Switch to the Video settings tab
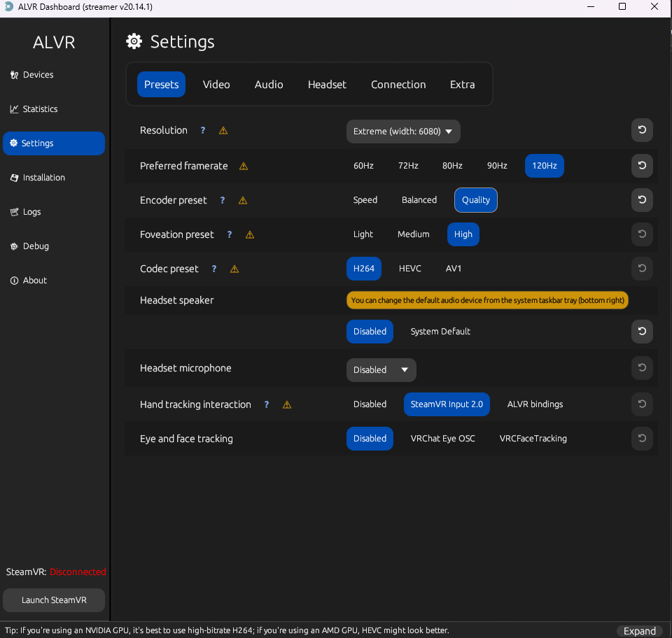This screenshot has height=638, width=672. (216, 85)
